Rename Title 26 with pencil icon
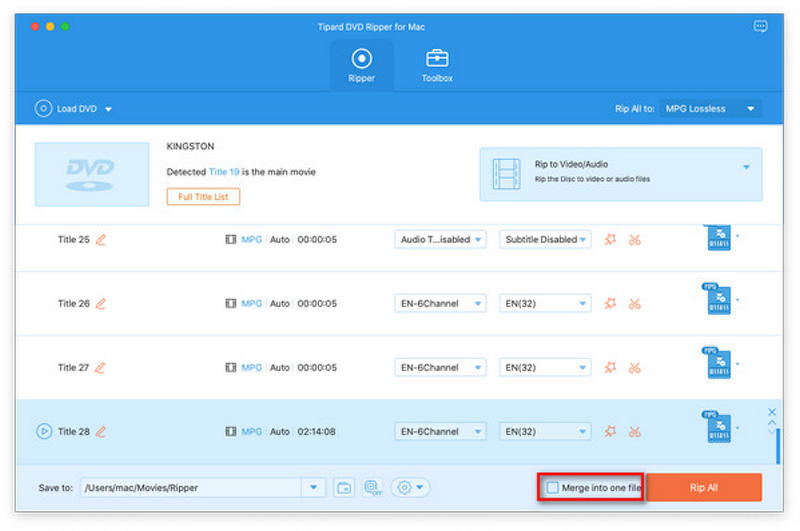Screen dimensions: 800x531 click(101, 304)
